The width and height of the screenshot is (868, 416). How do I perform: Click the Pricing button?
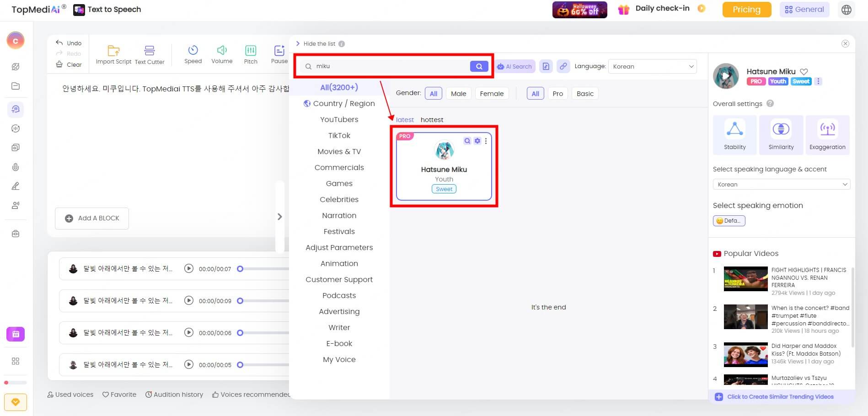coord(746,10)
